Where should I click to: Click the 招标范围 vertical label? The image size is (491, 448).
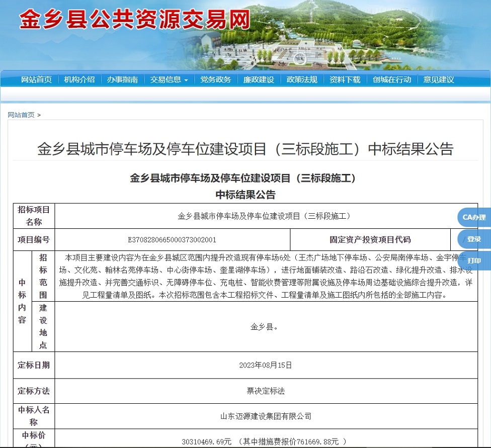pyautogui.click(x=43, y=276)
